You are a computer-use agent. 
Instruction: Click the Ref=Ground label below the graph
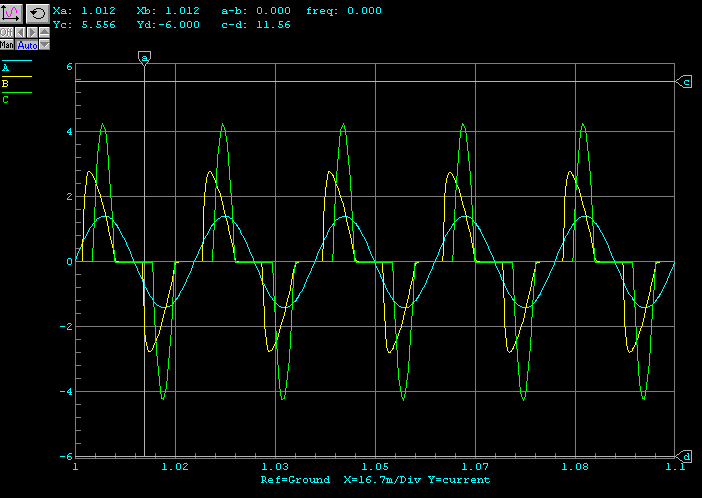[295, 480]
